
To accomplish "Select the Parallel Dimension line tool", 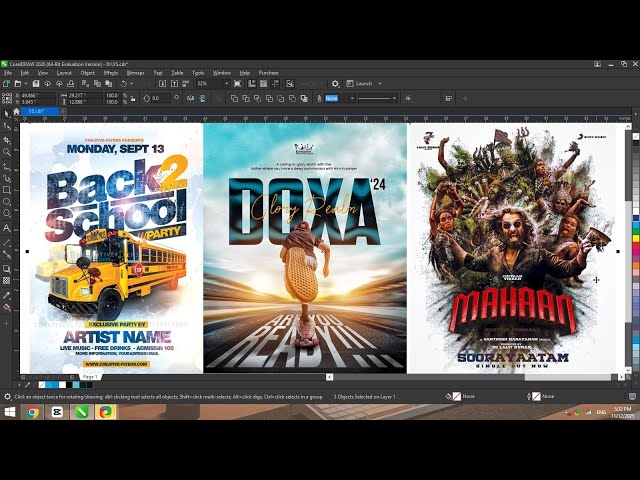I will (7, 242).
